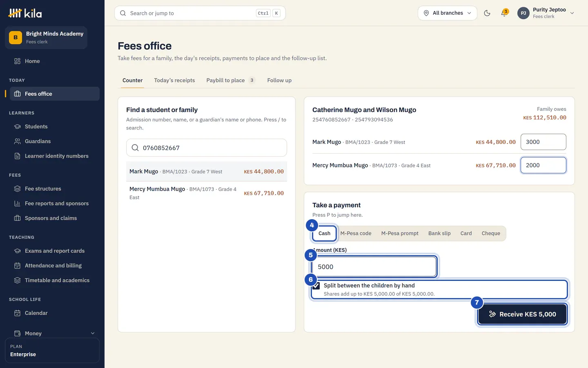Click the Enterprise plan card
This screenshot has width=588, height=368.
(x=52, y=350)
